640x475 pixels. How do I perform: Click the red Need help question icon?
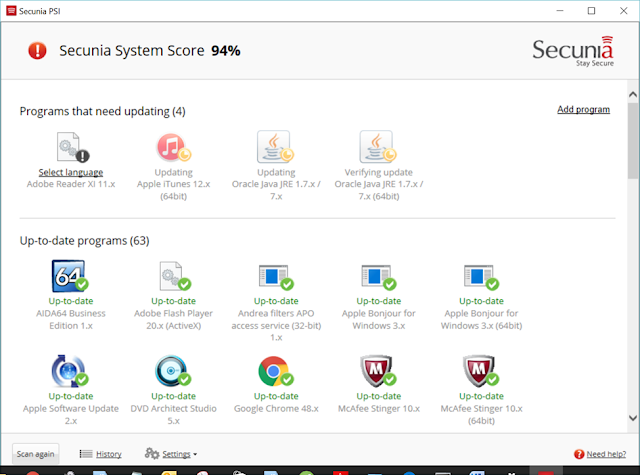[x=579, y=454]
